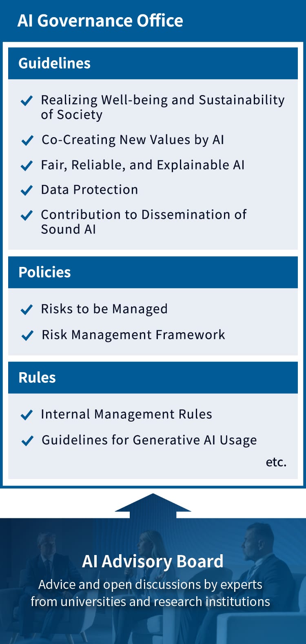Click the AI Advisory Board heading
Viewport: 306px width, 644px height.
(x=153, y=561)
